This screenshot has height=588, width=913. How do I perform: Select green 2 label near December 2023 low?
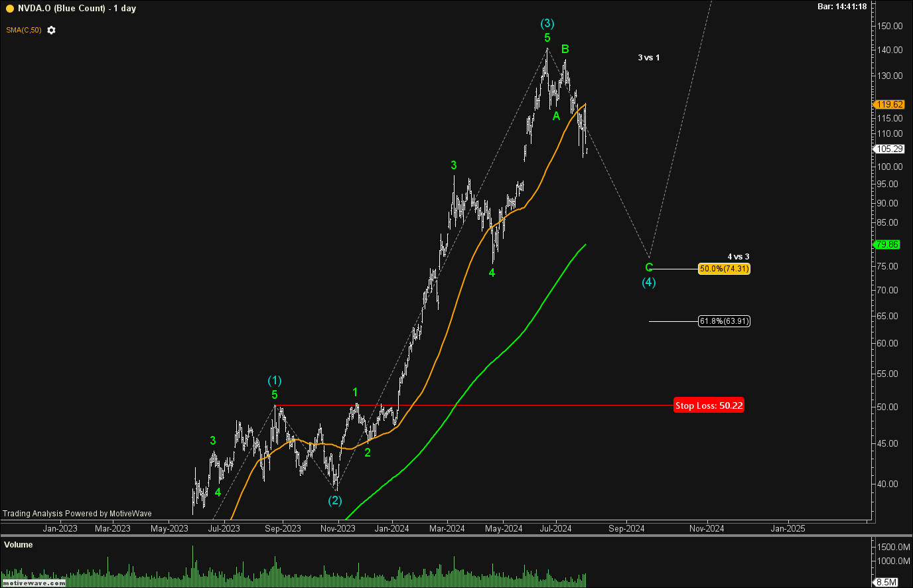pyautogui.click(x=368, y=453)
